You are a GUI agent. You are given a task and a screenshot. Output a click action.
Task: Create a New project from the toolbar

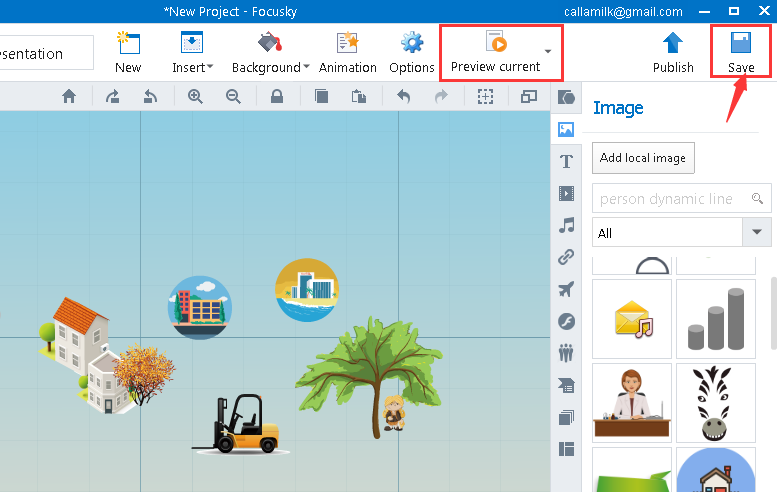[x=128, y=53]
